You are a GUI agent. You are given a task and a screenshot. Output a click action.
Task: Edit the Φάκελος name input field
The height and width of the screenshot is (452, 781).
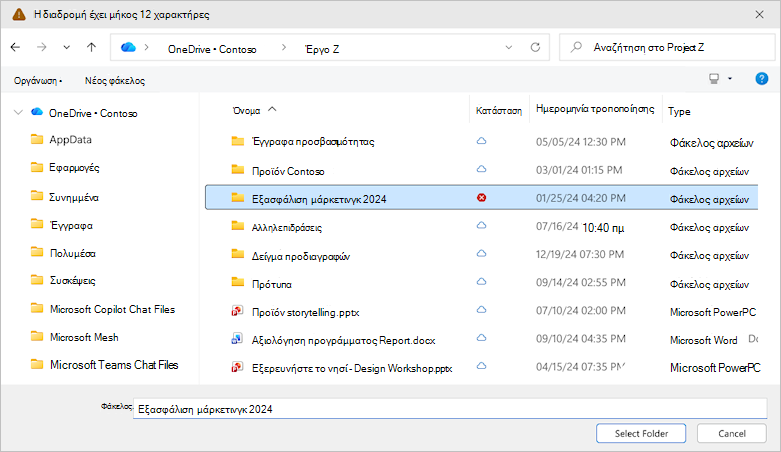[450, 409]
